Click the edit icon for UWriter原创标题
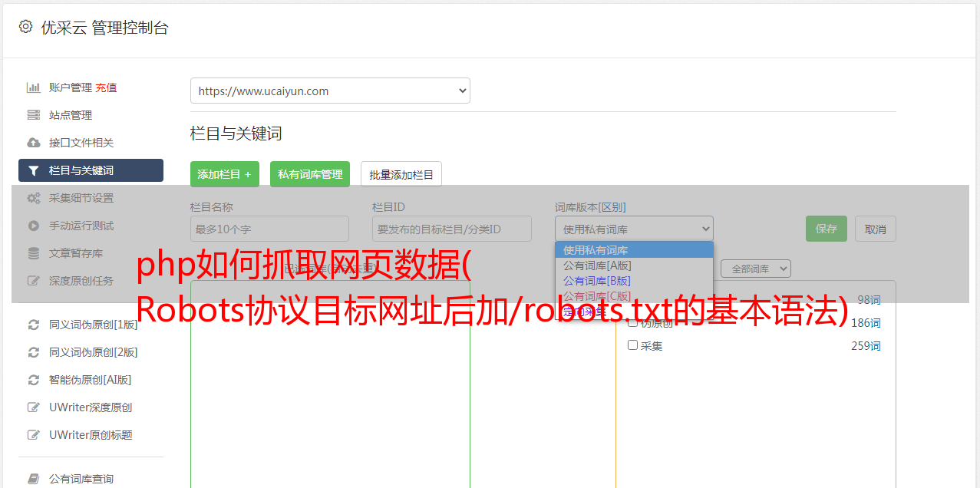 [34, 435]
